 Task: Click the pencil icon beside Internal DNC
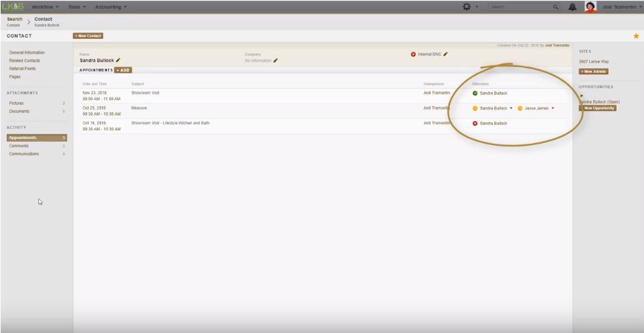click(445, 54)
